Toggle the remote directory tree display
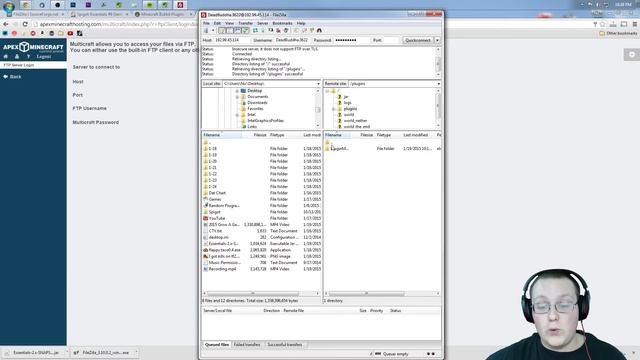The width and height of the screenshot is (640, 360). click(x=238, y=31)
